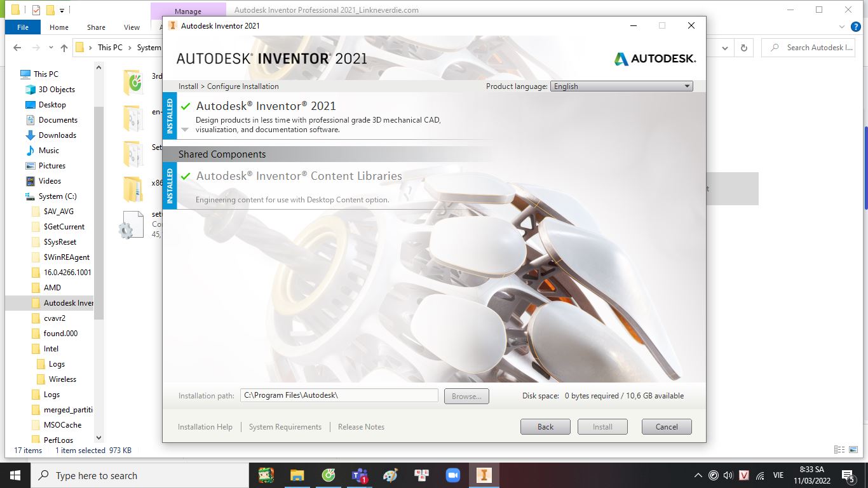Open Microsoft Teams from the taskbar
The height and width of the screenshot is (488, 868).
tap(359, 475)
